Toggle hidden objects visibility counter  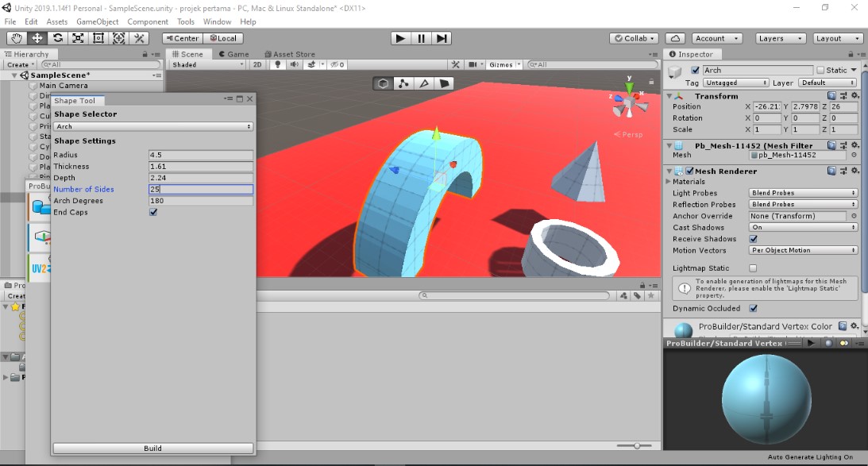click(x=338, y=65)
